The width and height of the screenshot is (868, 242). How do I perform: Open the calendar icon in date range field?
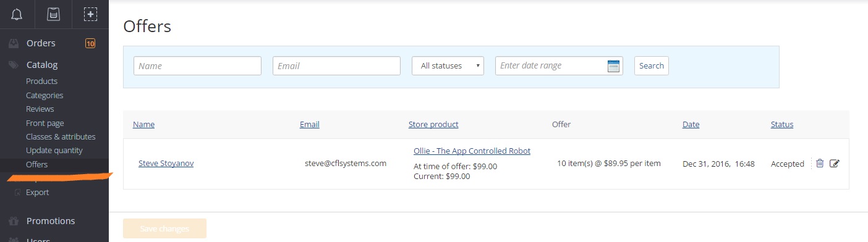pos(613,66)
